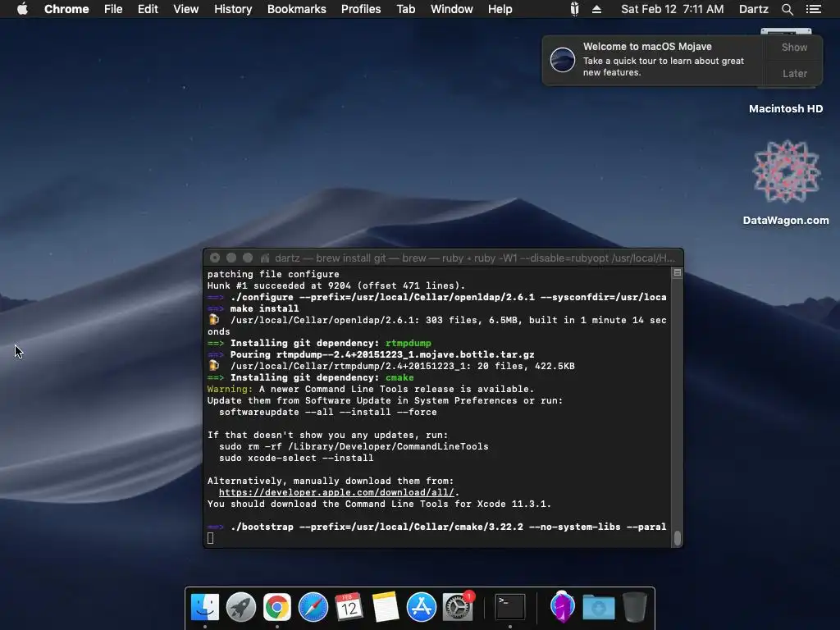
Task: Open Notes app in the Dock
Action: pyautogui.click(x=386, y=608)
